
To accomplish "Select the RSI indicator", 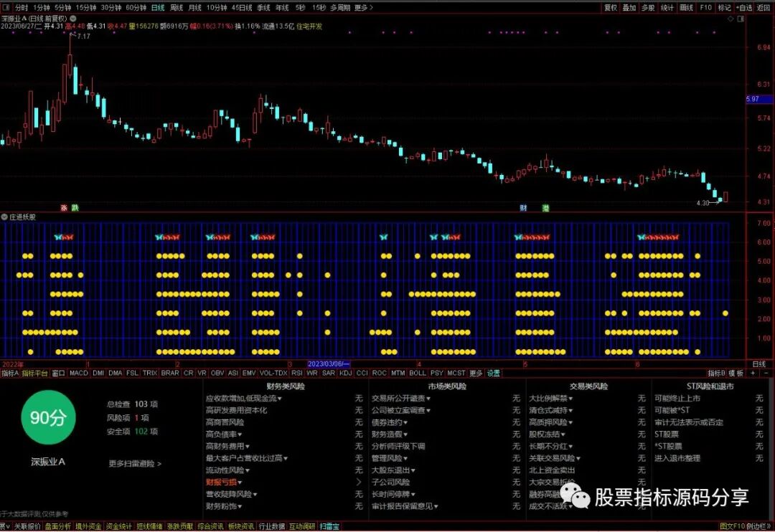I will [x=297, y=374].
